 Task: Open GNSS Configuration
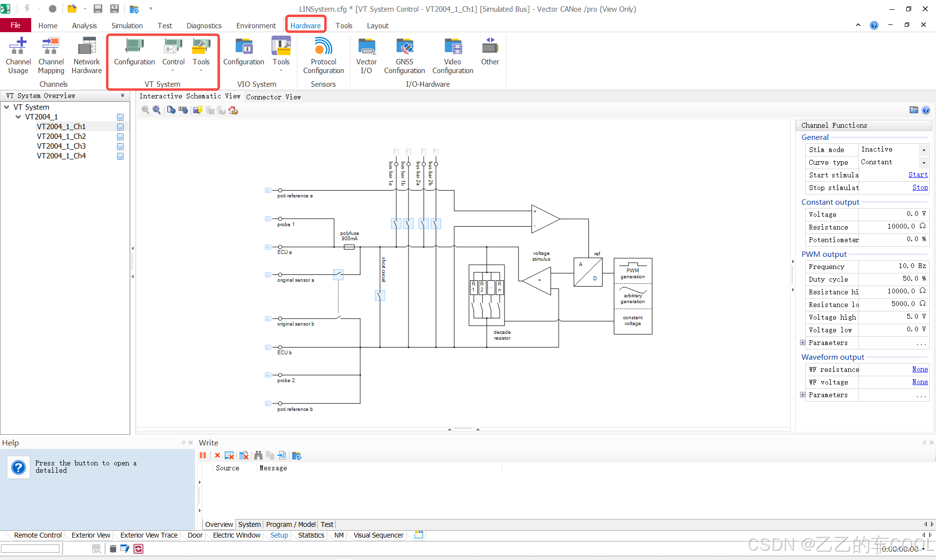404,55
